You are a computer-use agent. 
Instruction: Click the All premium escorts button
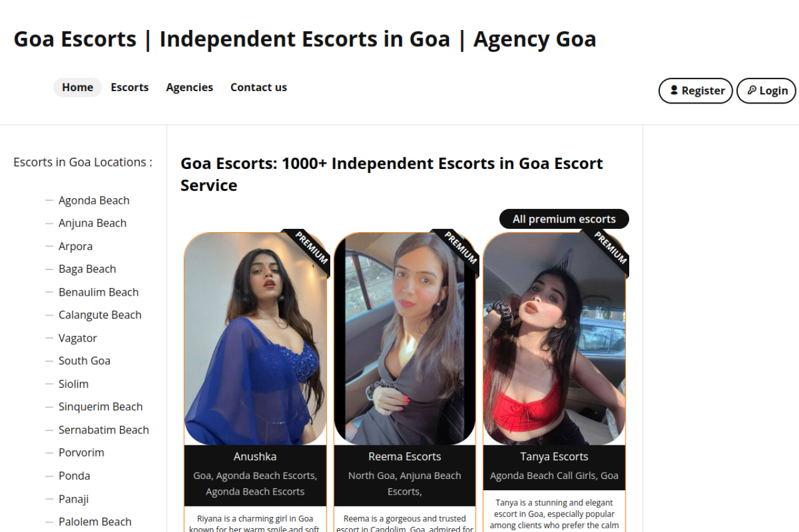pos(564,219)
